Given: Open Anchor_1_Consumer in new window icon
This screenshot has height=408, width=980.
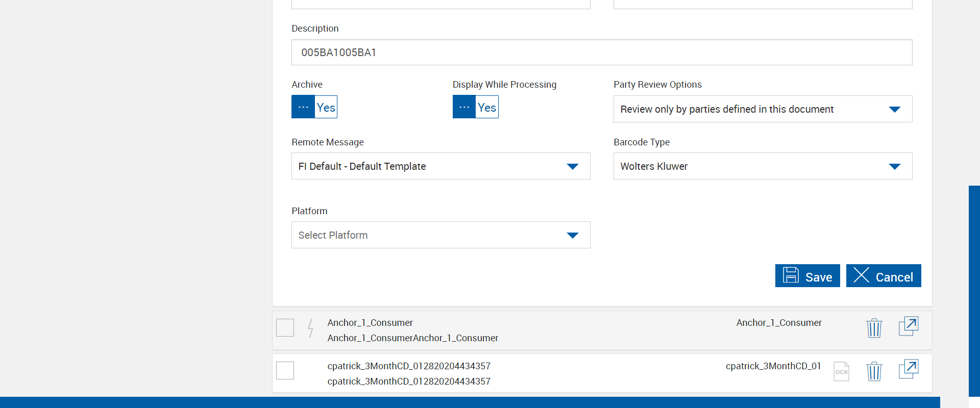Looking at the screenshot, I should pyautogui.click(x=908, y=326).
